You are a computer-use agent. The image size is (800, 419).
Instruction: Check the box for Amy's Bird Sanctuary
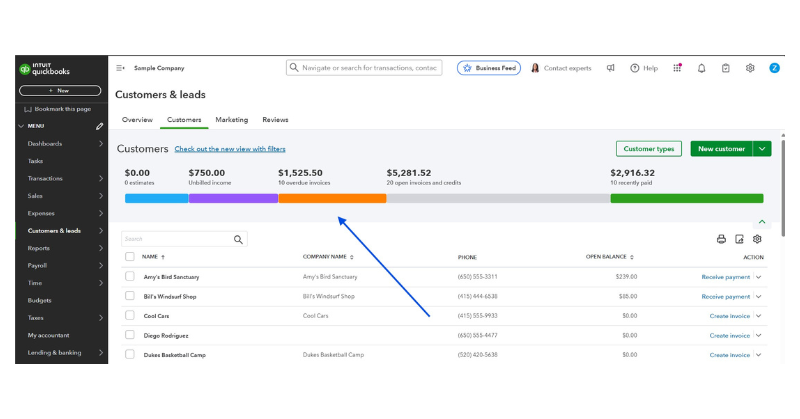click(129, 276)
